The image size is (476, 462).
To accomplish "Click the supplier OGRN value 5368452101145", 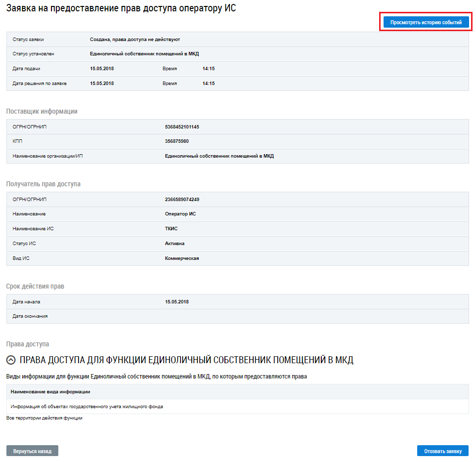I will coord(182,127).
